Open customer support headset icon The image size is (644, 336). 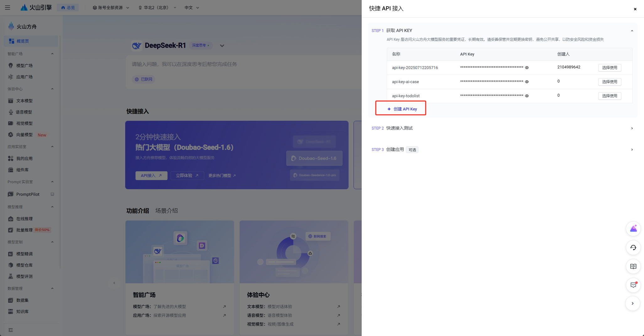click(633, 248)
